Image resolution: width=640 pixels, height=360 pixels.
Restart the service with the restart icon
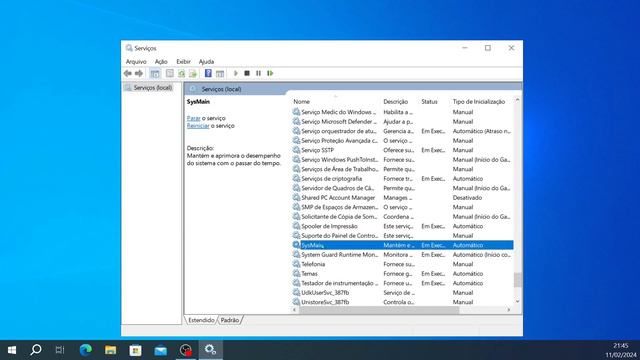[x=270, y=73]
